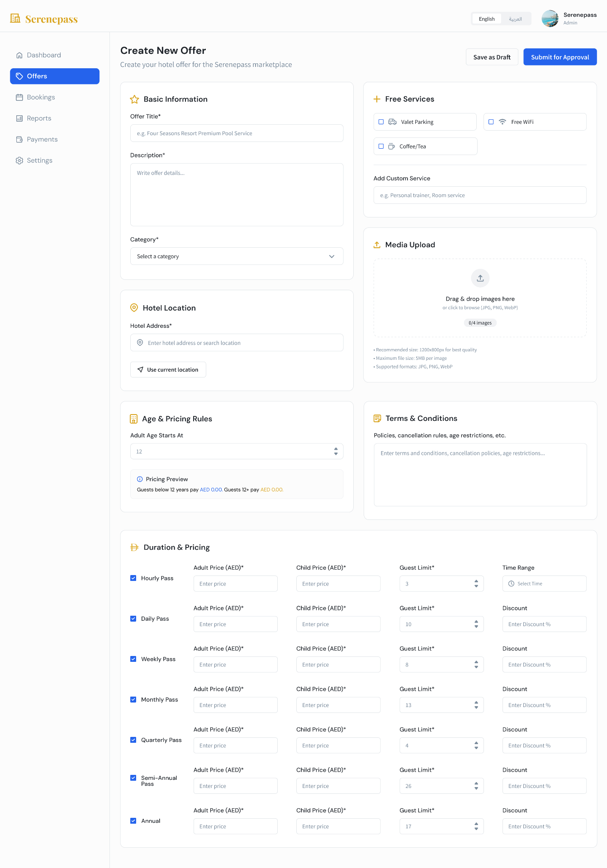Click the Offer Title input field
Image resolution: width=607 pixels, height=868 pixels.
[x=237, y=133]
